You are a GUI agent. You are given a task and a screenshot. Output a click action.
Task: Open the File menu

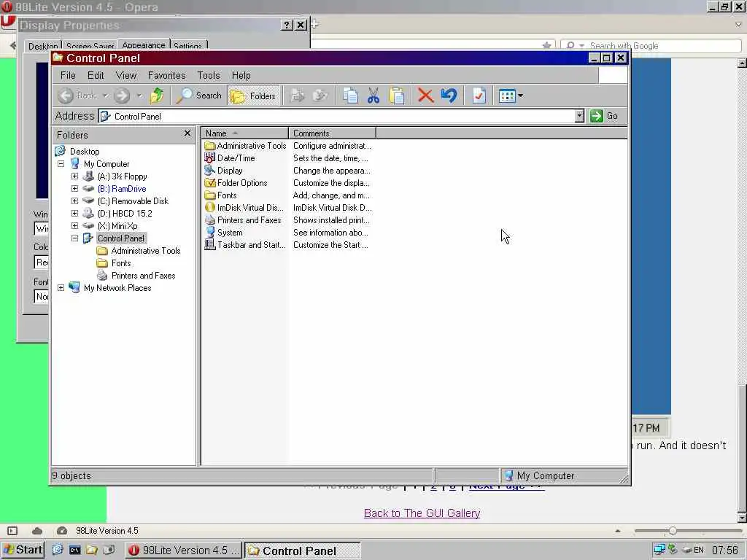[68, 75]
